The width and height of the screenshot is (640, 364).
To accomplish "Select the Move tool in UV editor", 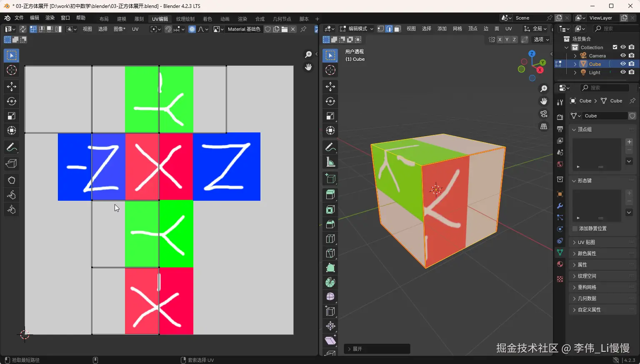I will pos(12,87).
